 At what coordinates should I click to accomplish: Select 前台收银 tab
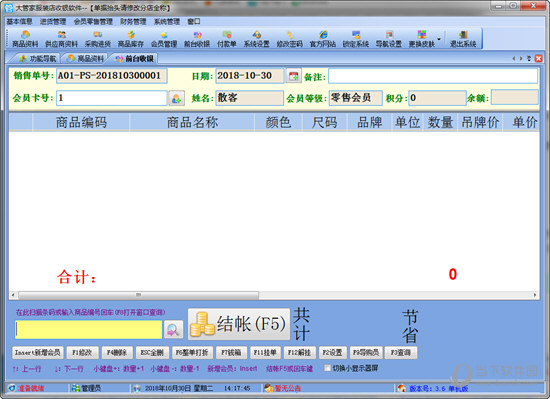pyautogui.click(x=134, y=59)
